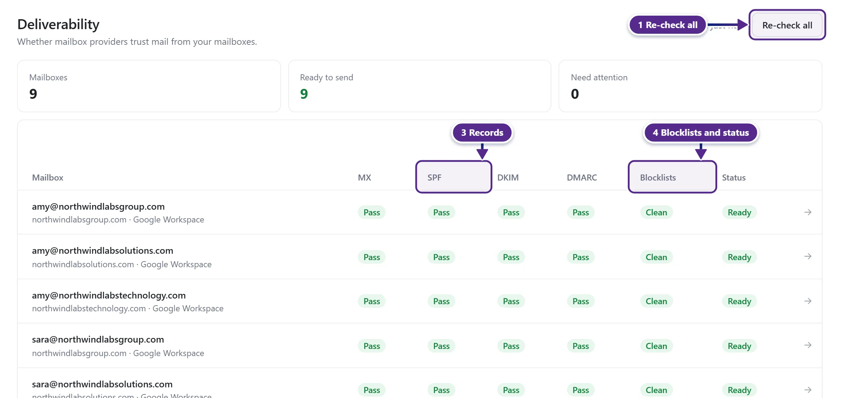Open mailbox amy@northwindlabsolutions.com
The image size is (868, 398).
(102, 251)
